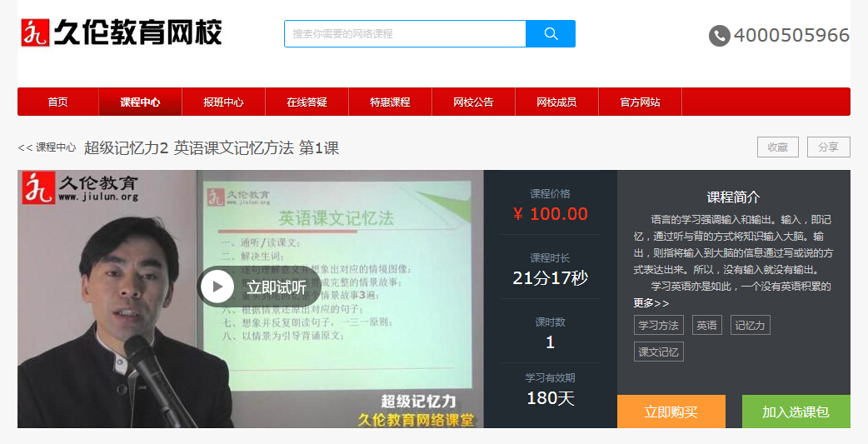The width and height of the screenshot is (868, 444).
Task: Click the green 加入选课包 button
Action: click(796, 412)
